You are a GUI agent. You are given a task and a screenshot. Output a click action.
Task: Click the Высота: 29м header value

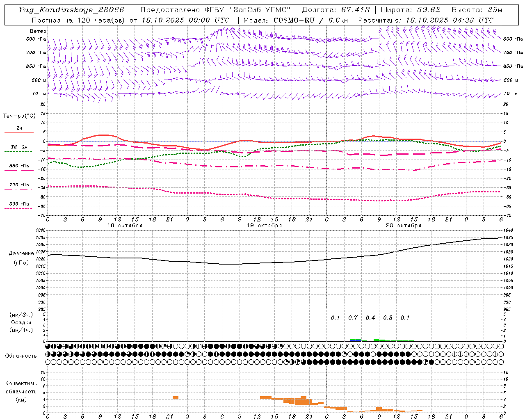[477, 10]
